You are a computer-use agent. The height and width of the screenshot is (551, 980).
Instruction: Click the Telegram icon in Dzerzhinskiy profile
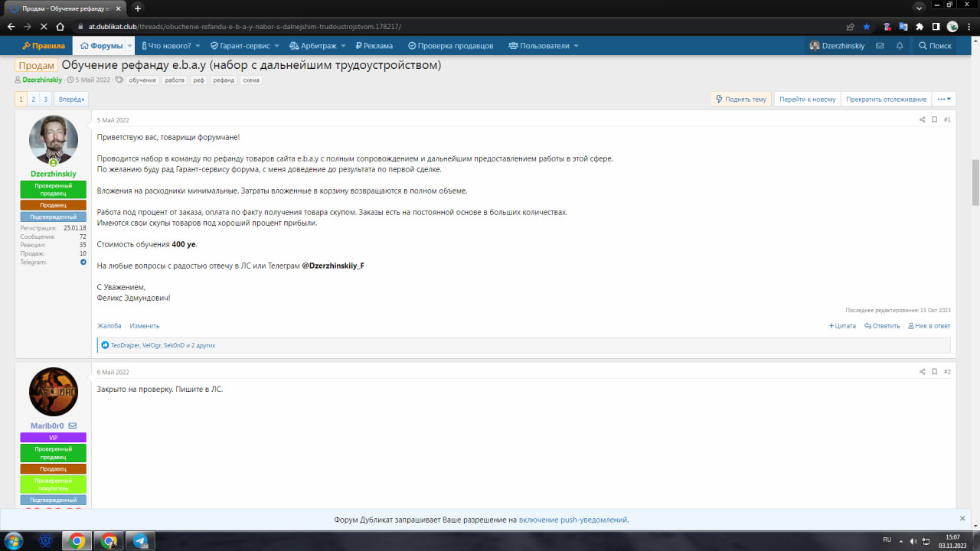click(83, 262)
